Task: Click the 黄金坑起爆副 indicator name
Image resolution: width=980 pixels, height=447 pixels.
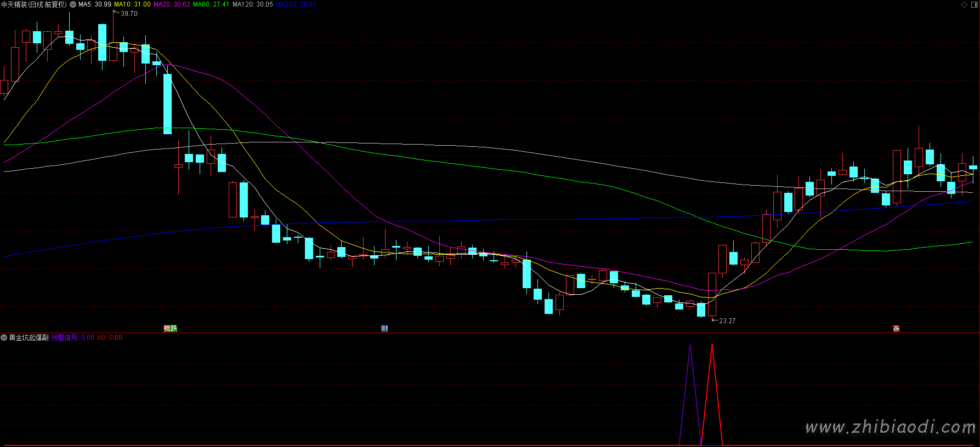Action: click(x=29, y=338)
